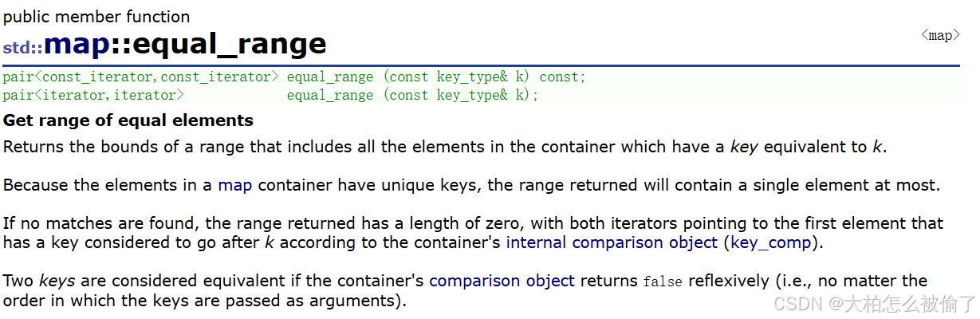Click pair<const_iterator,const_iterator> return type

141,77
